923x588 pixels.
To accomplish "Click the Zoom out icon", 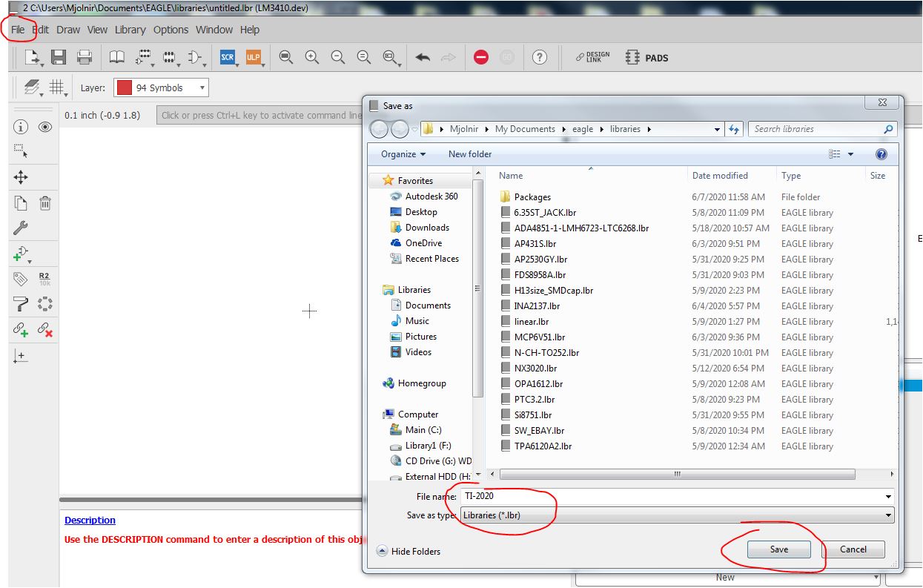I will pos(338,57).
